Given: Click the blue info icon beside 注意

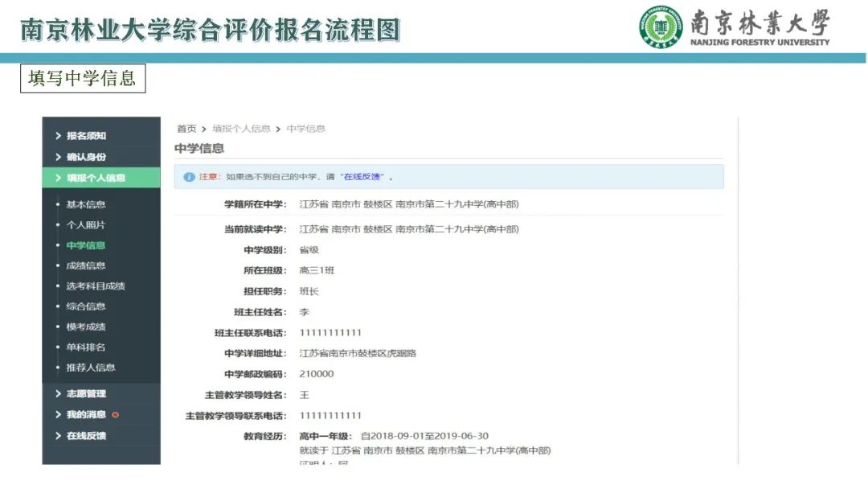Looking at the screenshot, I should pyautogui.click(x=189, y=177).
